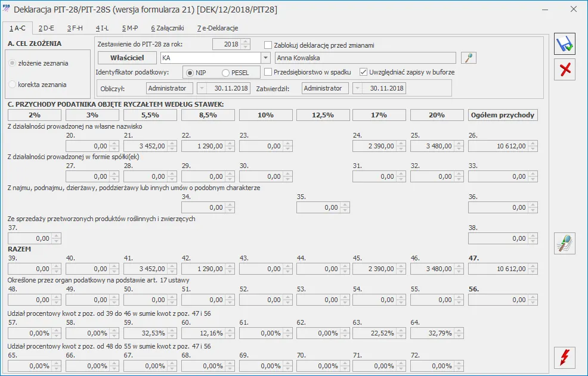This screenshot has height=376, width=588.
Task: Expand the owner code KA dropdown
Action: tap(265, 58)
